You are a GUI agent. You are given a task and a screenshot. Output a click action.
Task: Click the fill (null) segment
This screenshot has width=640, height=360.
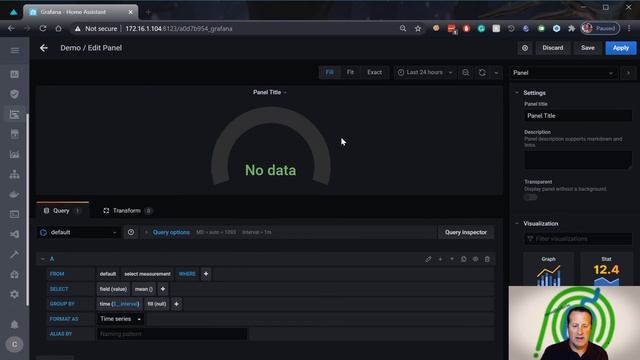tap(157, 304)
